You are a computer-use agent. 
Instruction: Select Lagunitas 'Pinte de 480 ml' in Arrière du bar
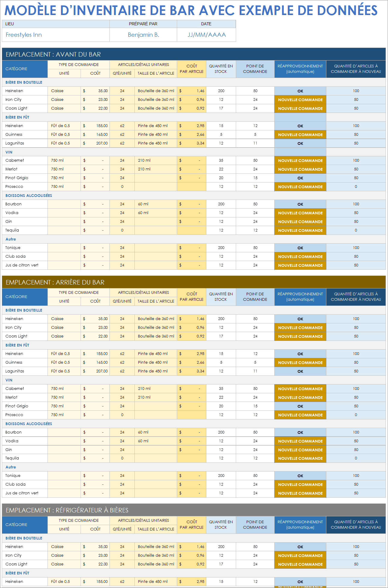(x=156, y=371)
